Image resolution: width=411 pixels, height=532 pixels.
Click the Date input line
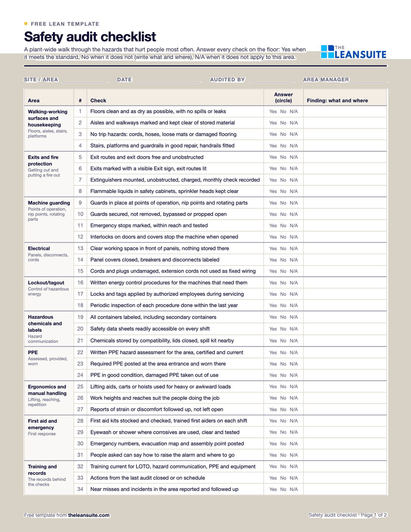(x=169, y=80)
